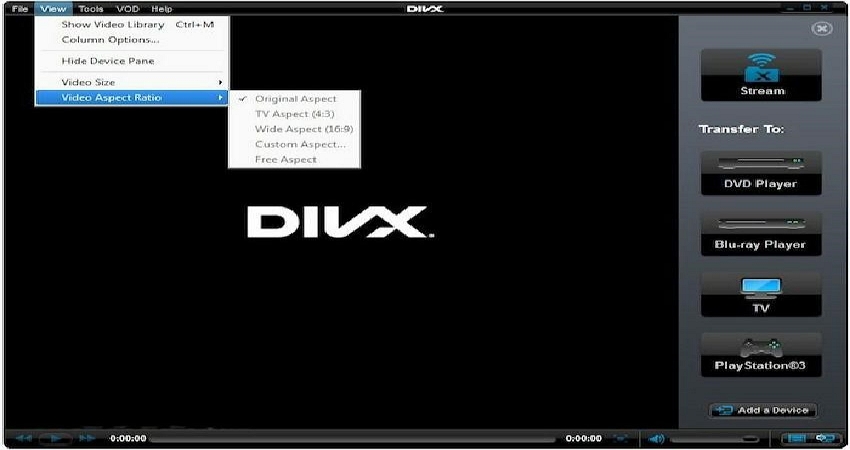
Task: Click the play button
Action: pos(55,438)
